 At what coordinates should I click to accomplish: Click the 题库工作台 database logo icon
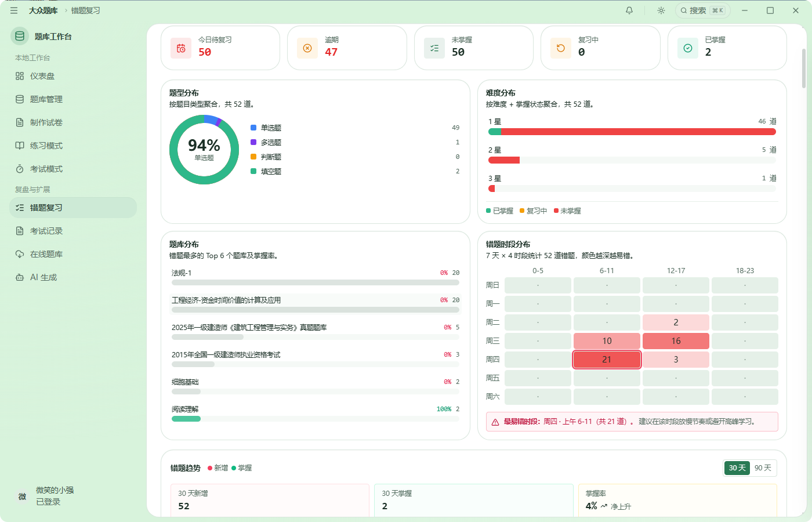20,37
